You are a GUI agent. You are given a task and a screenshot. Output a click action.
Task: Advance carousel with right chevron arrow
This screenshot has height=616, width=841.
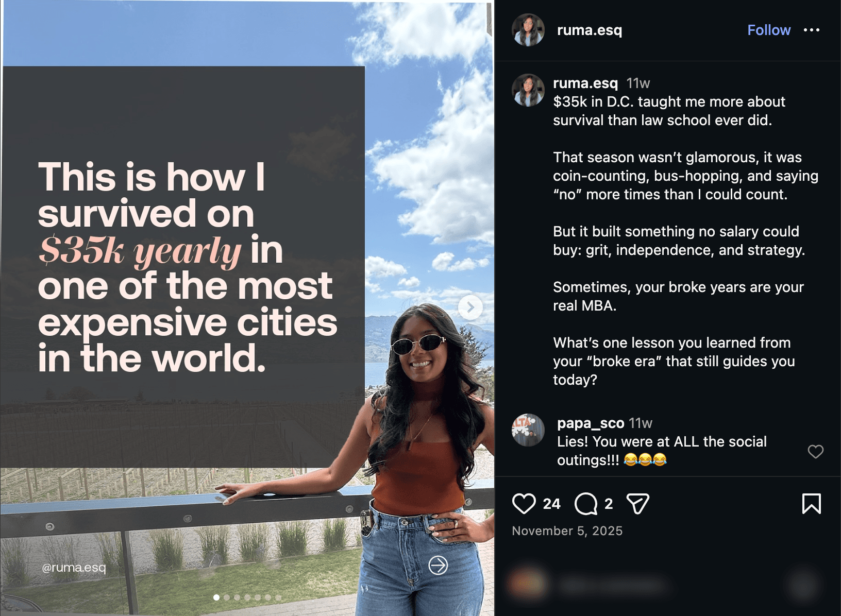pyautogui.click(x=470, y=307)
